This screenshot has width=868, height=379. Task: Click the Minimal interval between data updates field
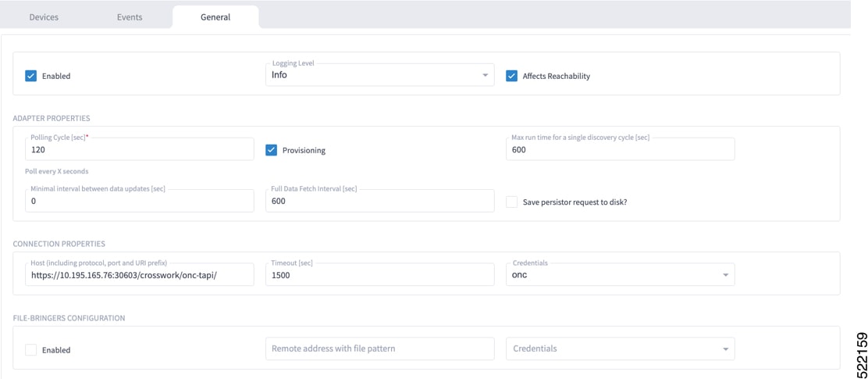(140, 201)
